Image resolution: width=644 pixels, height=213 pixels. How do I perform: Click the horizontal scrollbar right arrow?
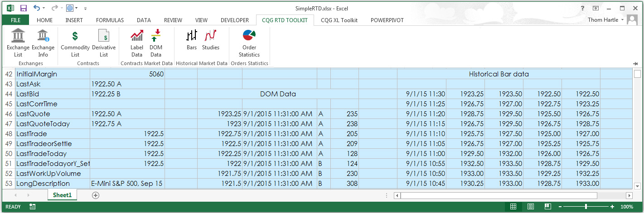629,195
